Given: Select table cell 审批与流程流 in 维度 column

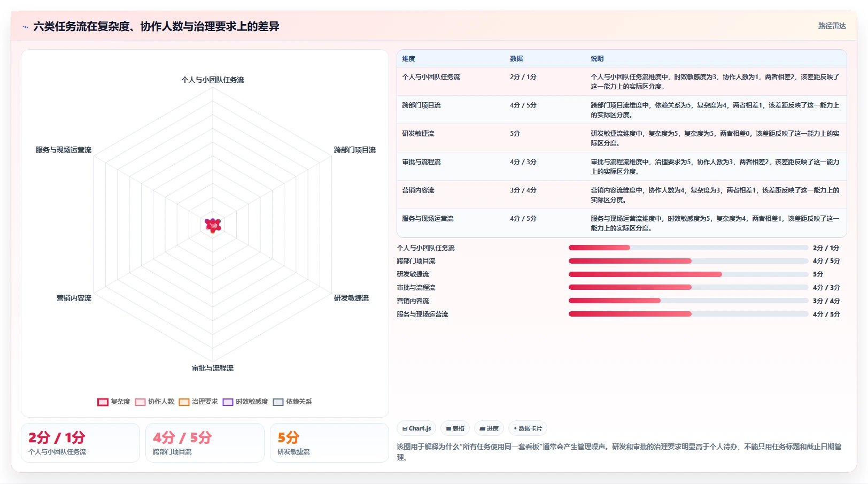Looking at the screenshot, I should click(421, 162).
